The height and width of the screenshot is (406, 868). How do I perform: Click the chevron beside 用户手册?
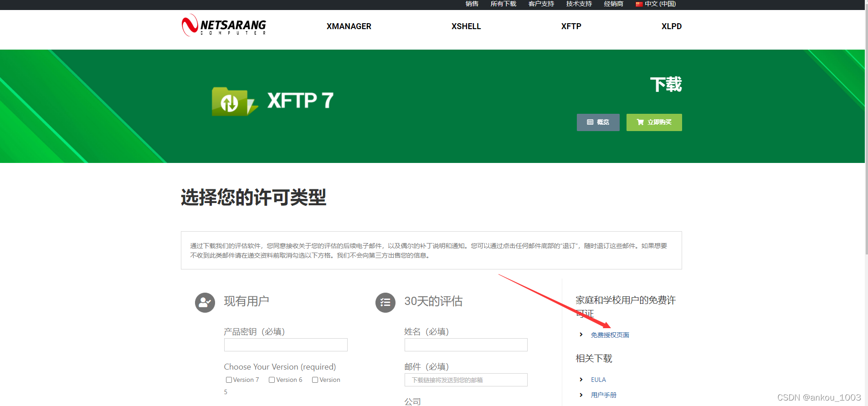[581, 395]
